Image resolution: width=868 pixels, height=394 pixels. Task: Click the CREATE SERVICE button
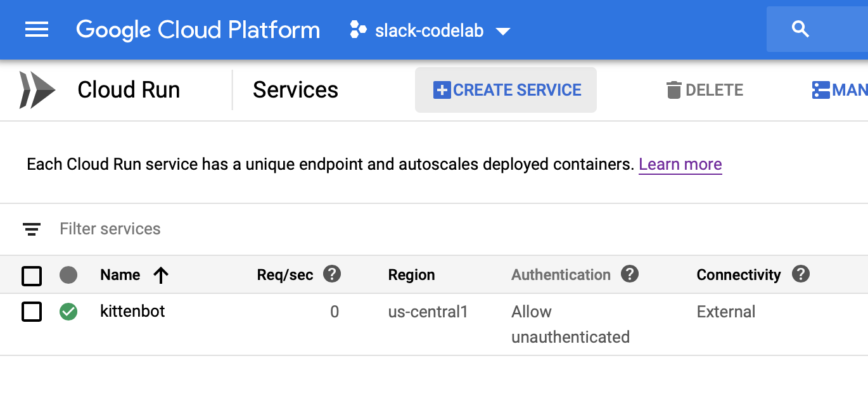coord(506,90)
